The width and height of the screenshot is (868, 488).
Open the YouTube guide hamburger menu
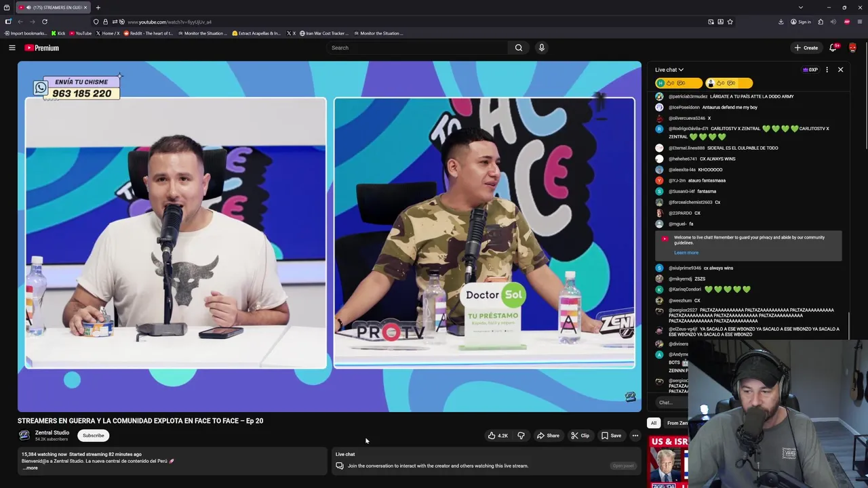[x=12, y=47]
